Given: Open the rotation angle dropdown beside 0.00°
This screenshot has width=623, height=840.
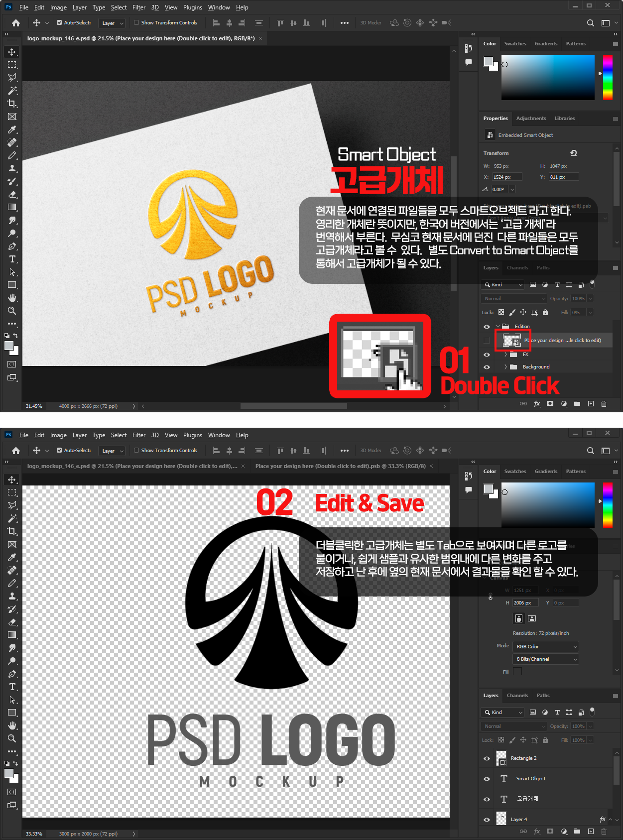Looking at the screenshot, I should coord(512,189).
